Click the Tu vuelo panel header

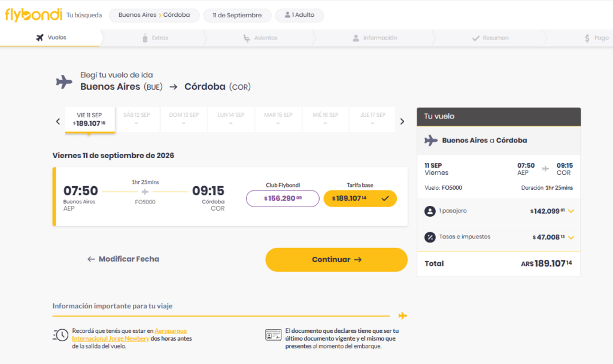point(499,117)
